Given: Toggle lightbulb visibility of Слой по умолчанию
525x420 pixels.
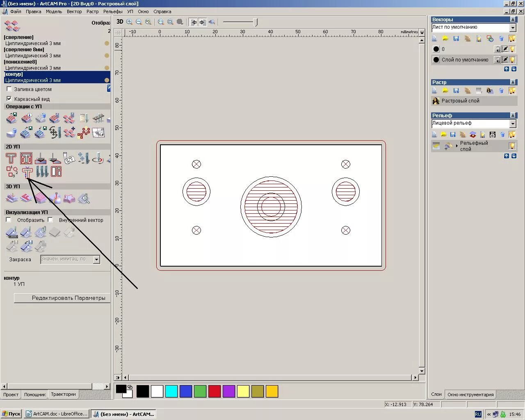Looking at the screenshot, I should [x=512, y=59].
